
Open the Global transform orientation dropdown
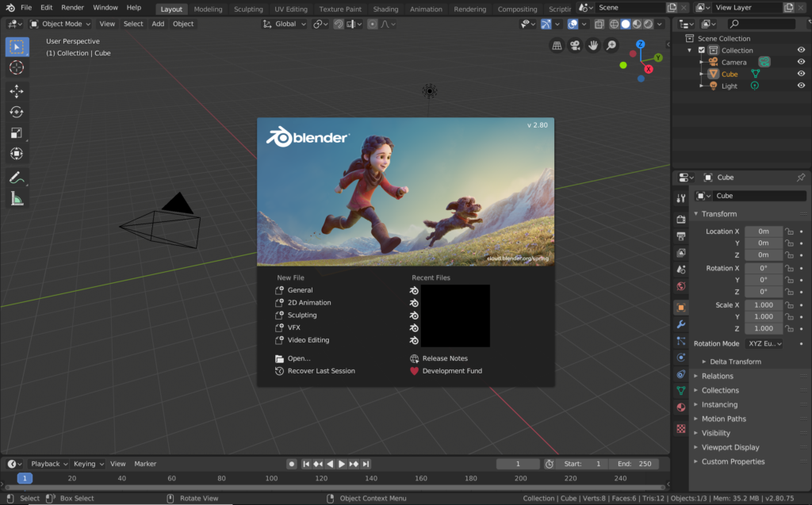(287, 24)
